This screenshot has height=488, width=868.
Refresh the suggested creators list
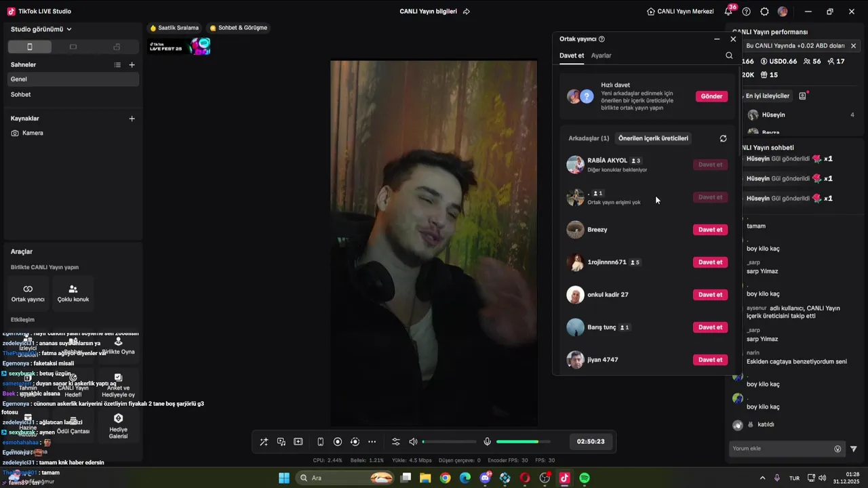click(x=723, y=138)
